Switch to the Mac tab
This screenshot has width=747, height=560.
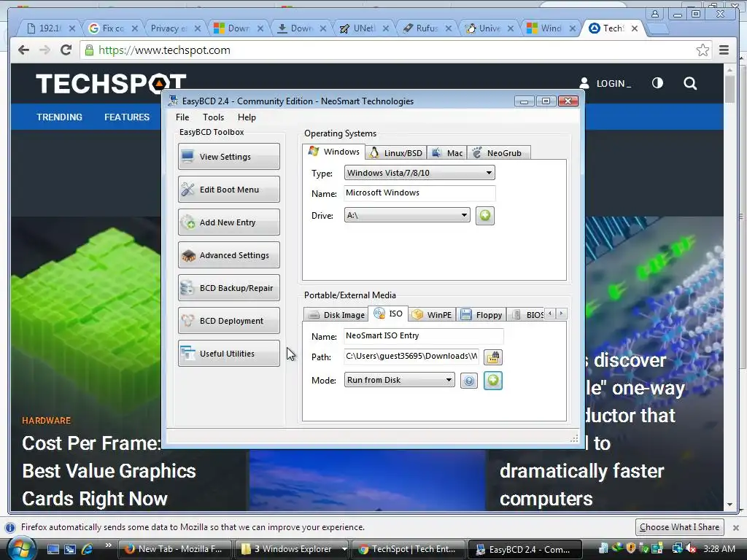point(447,153)
